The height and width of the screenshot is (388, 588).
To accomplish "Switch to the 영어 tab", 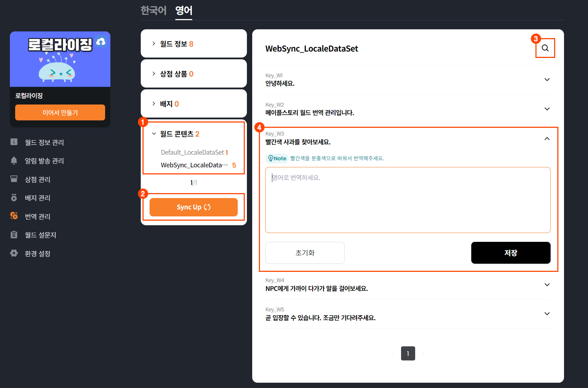I will tap(183, 11).
